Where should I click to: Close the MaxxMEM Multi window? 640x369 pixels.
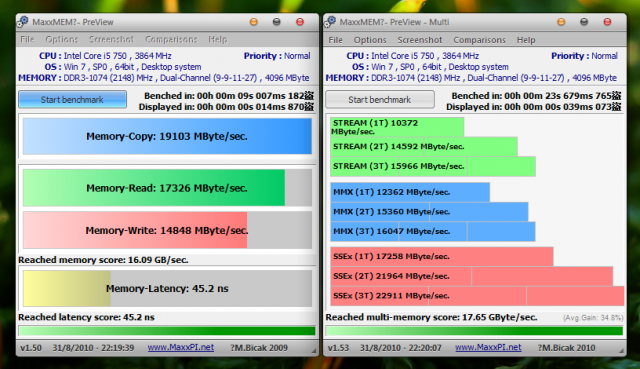(607, 22)
